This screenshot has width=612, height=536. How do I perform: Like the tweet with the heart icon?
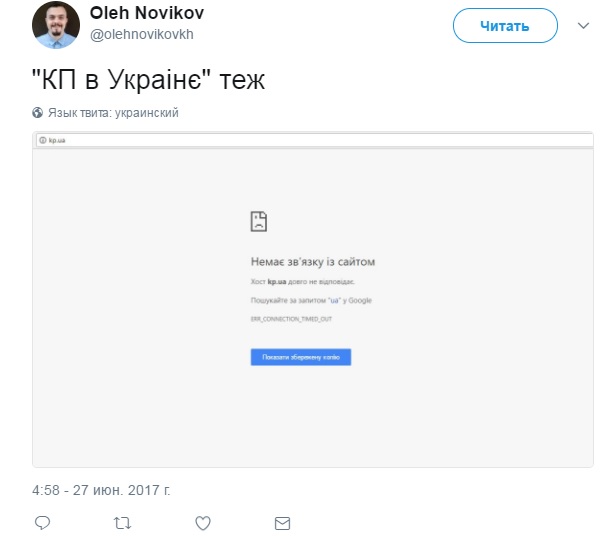[x=202, y=523]
